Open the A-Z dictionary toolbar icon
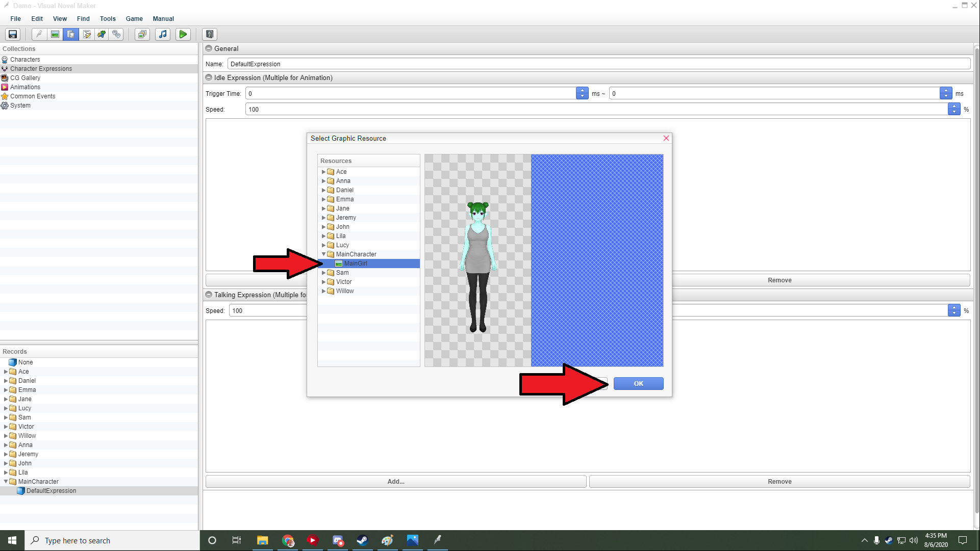The image size is (980, 551). click(x=210, y=34)
